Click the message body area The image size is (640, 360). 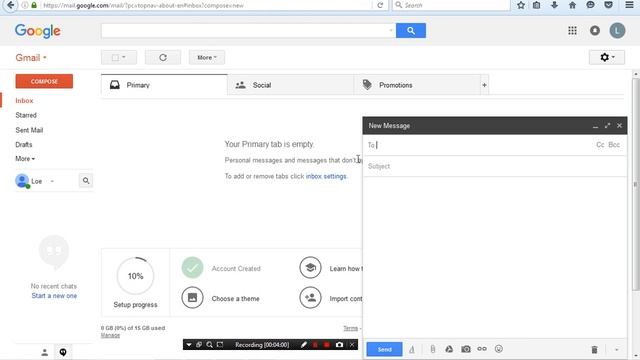click(x=495, y=257)
